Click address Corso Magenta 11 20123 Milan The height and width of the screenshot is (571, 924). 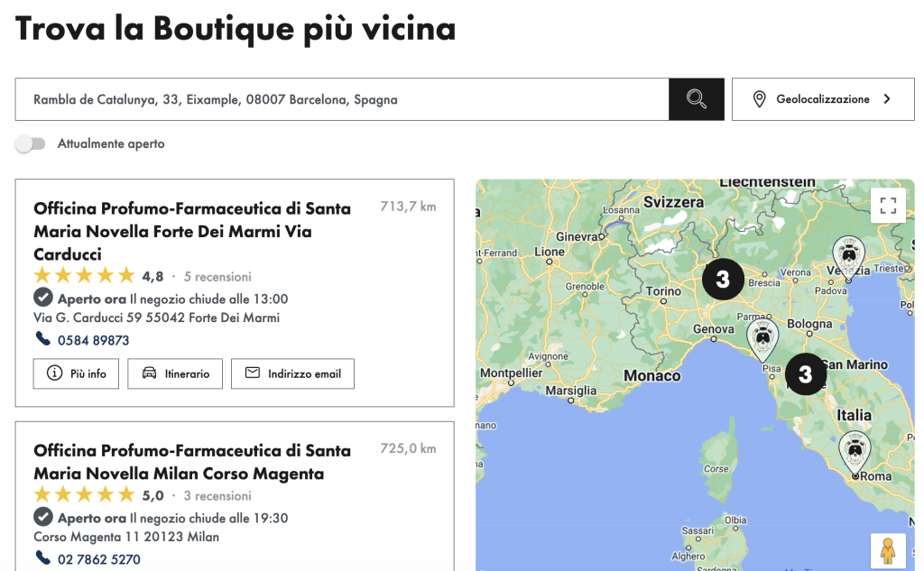click(126, 537)
